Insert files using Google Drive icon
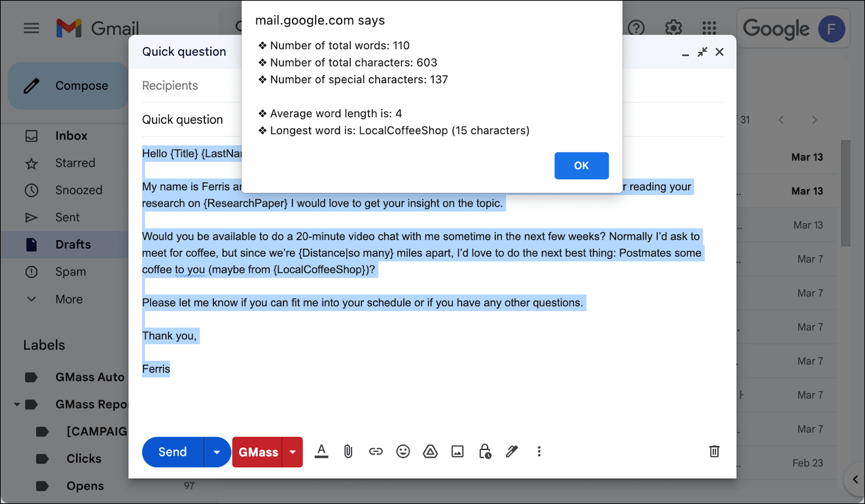Screen dimensions: 865x504 point(430,452)
